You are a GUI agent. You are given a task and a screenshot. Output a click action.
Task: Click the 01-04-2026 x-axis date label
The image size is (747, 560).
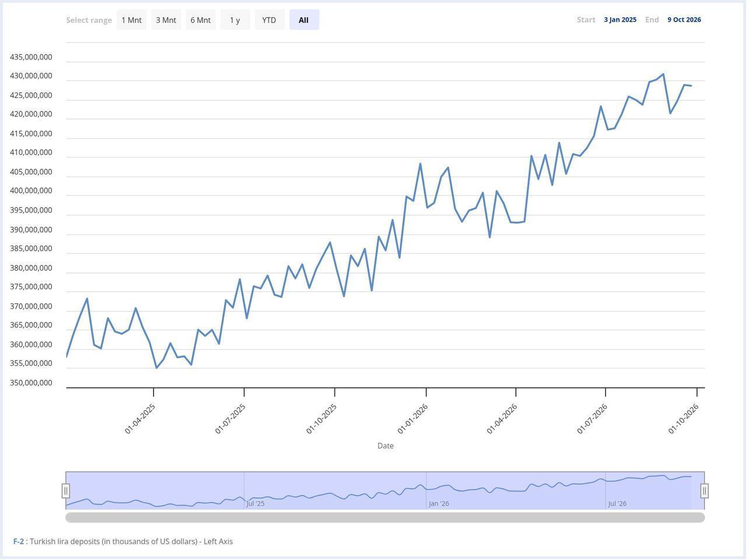pos(502,419)
